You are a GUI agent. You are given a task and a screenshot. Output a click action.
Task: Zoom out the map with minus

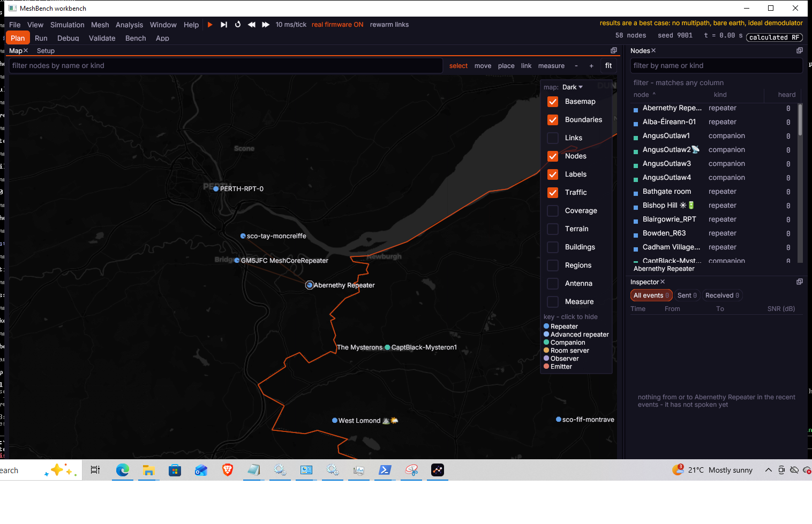(x=576, y=66)
